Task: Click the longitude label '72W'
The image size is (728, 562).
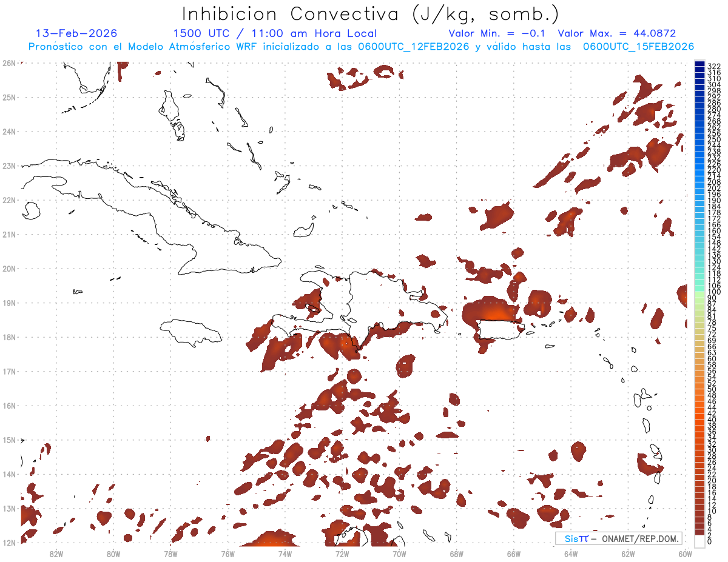Action: 342,553
